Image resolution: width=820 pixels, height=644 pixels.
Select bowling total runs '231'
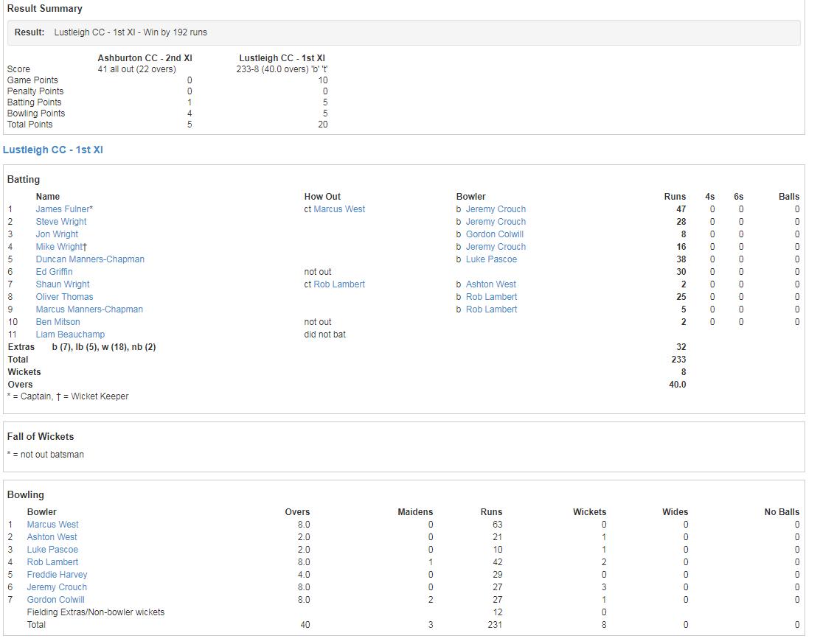pos(495,625)
